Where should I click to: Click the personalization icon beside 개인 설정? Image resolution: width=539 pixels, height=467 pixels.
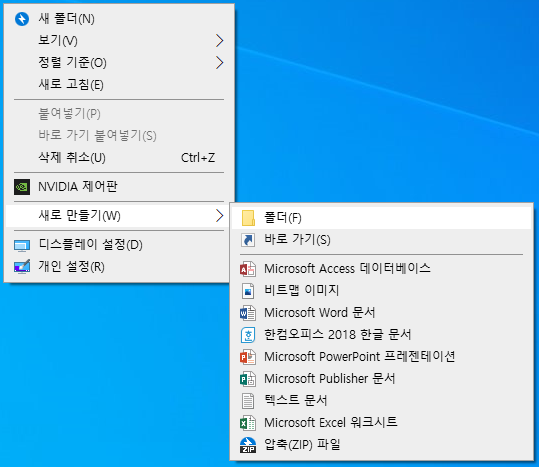click(x=22, y=267)
